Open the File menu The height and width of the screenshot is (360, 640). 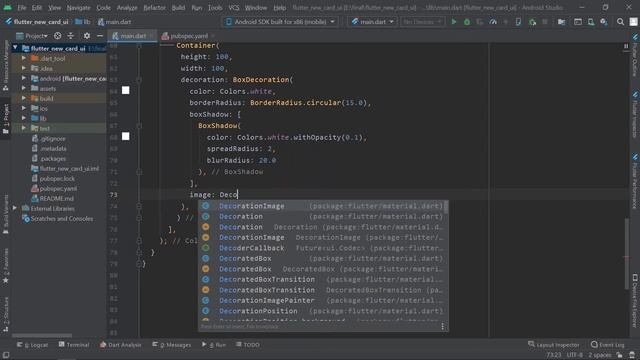click(22, 7)
